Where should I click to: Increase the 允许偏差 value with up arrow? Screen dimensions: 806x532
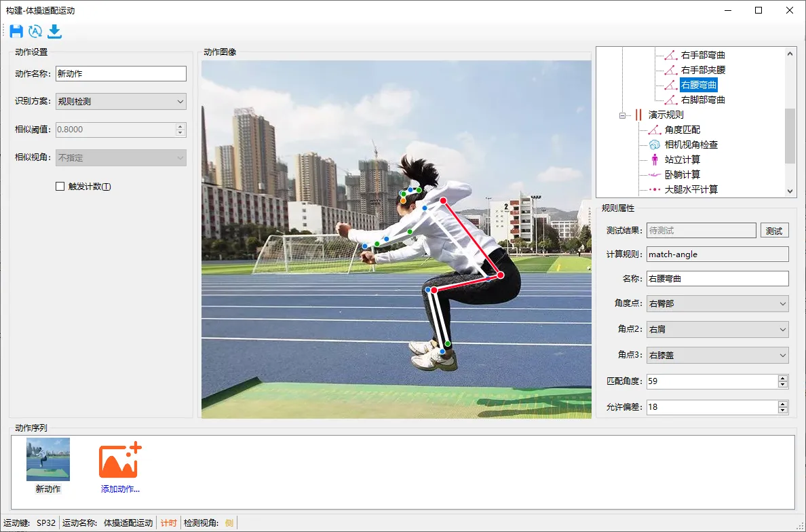[x=783, y=404]
